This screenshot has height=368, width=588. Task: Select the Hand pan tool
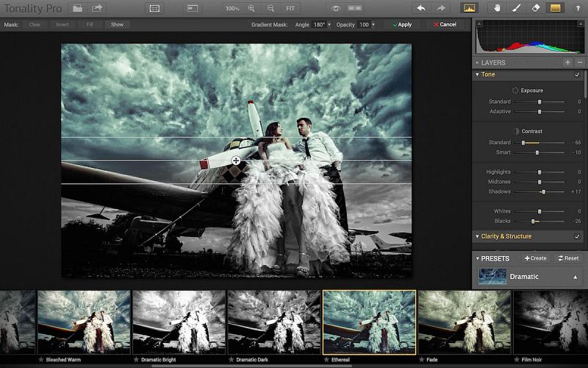coord(497,8)
